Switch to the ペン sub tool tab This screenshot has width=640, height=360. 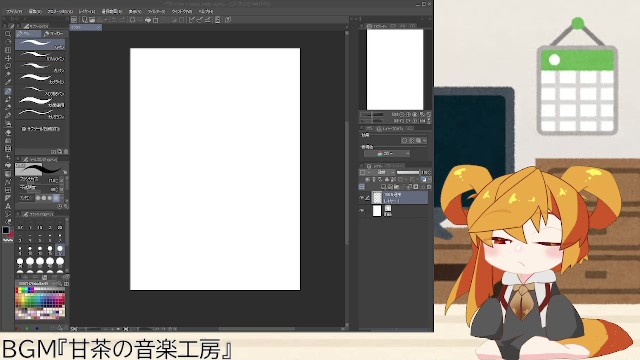(x=28, y=33)
